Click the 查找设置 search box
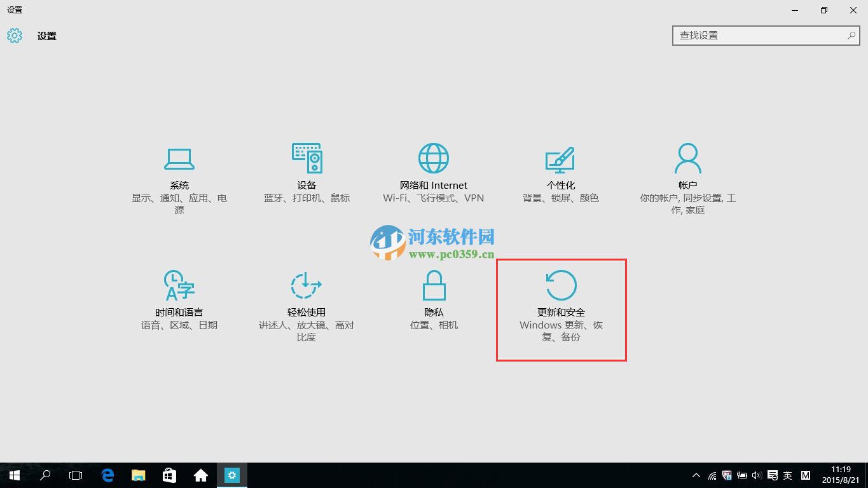This screenshot has width=868, height=488. coord(763,36)
